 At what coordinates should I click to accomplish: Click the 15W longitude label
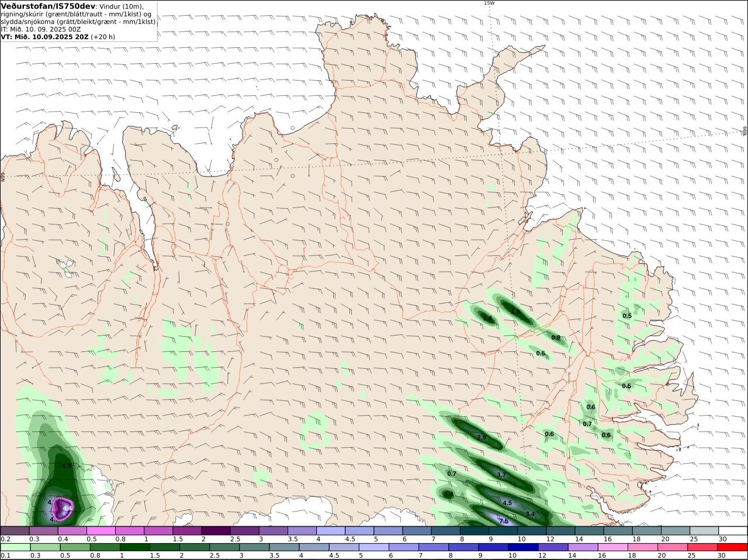tap(489, 3)
